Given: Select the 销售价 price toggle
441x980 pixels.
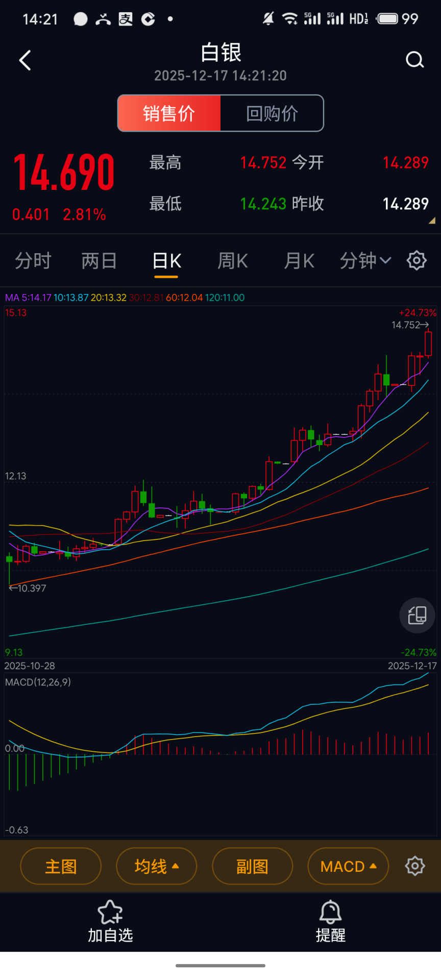Looking at the screenshot, I should click(x=169, y=113).
